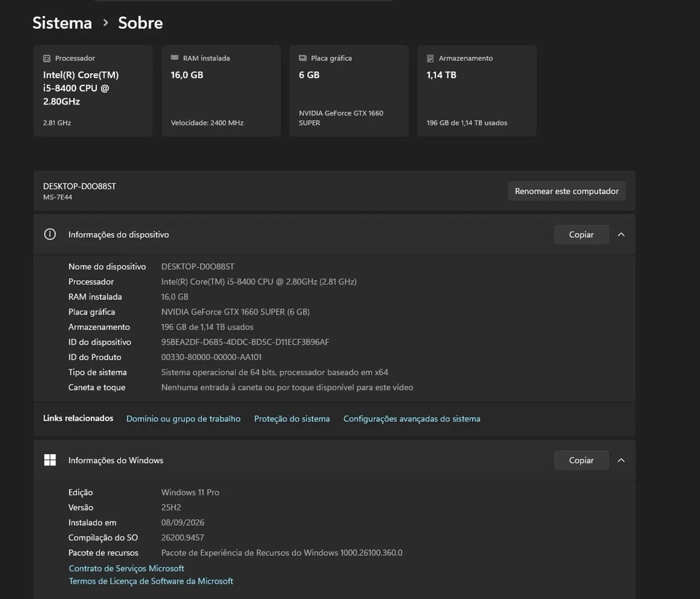Click the Nome do dispositivo value DESKTOP-D0O88ST
The width and height of the screenshot is (700, 599).
[x=197, y=266]
